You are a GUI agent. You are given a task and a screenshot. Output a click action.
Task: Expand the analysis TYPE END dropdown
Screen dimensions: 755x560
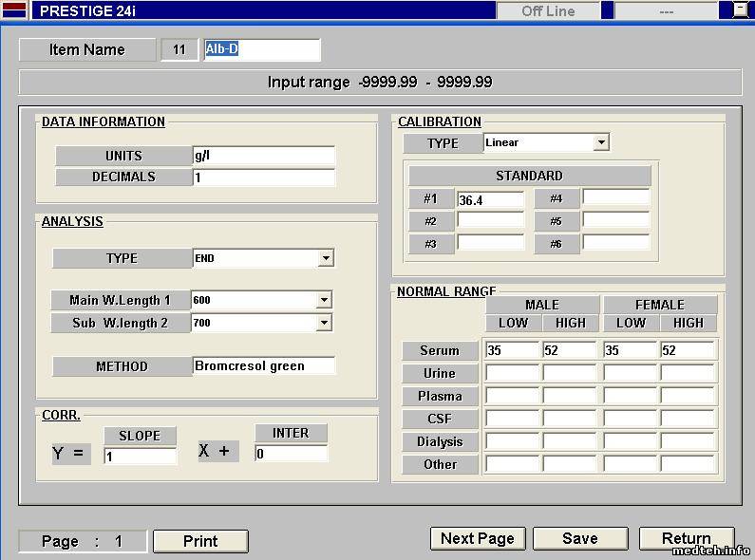pos(326,258)
